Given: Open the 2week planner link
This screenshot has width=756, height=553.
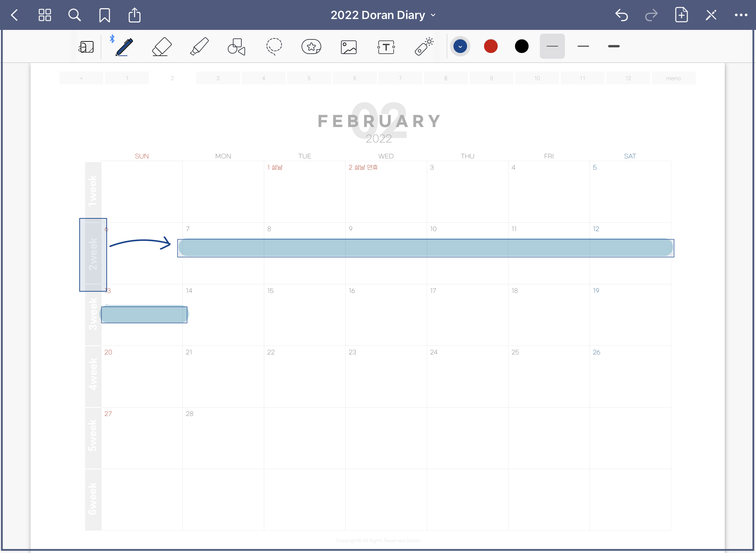Looking at the screenshot, I should 93,254.
